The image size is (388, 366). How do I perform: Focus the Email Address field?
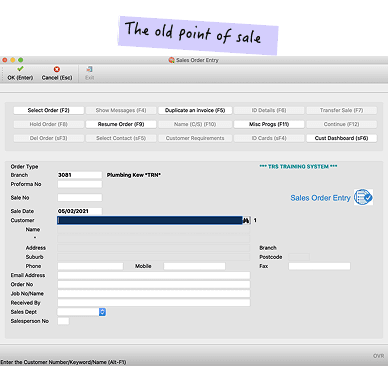click(x=154, y=275)
